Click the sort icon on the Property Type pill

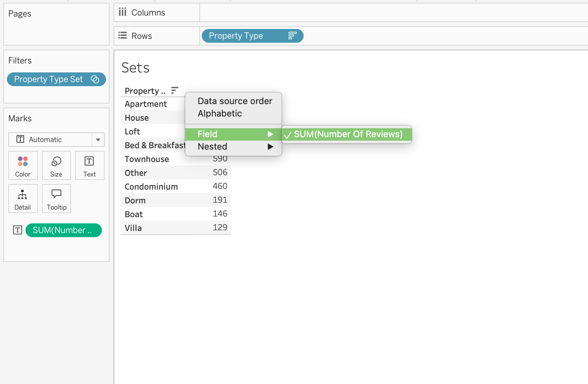292,36
